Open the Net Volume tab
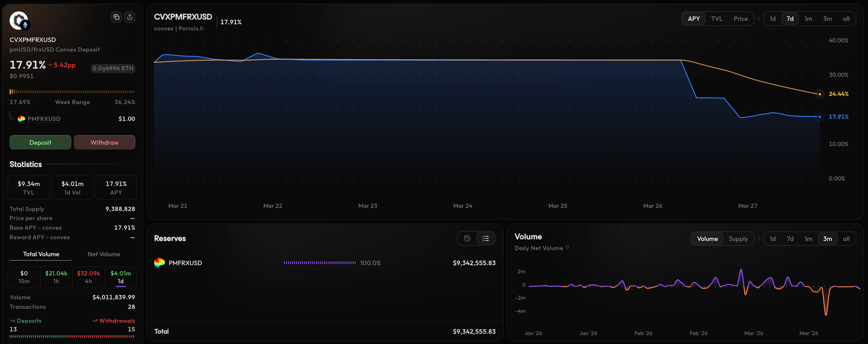Image resolution: width=868 pixels, height=344 pixels. click(104, 254)
